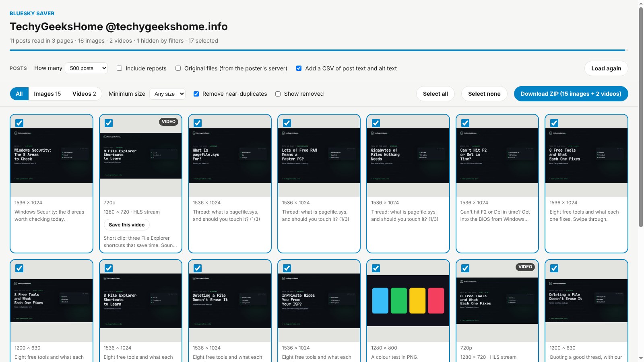Click Save this video button
This screenshot has width=644, height=362.
126,225
